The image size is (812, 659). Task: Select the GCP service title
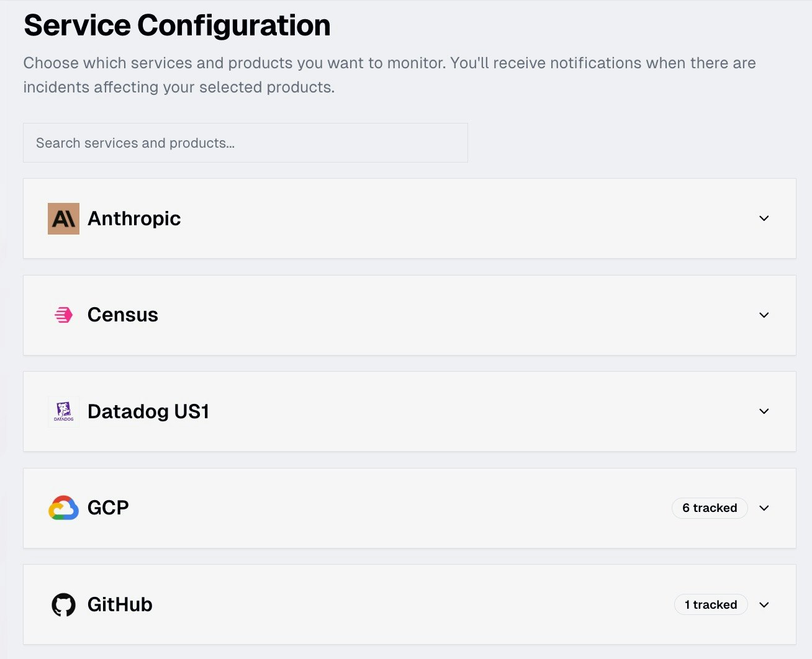[x=108, y=508]
